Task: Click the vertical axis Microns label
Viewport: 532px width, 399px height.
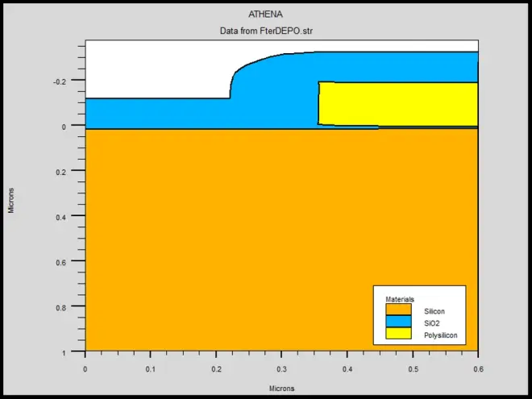Action: coord(11,200)
